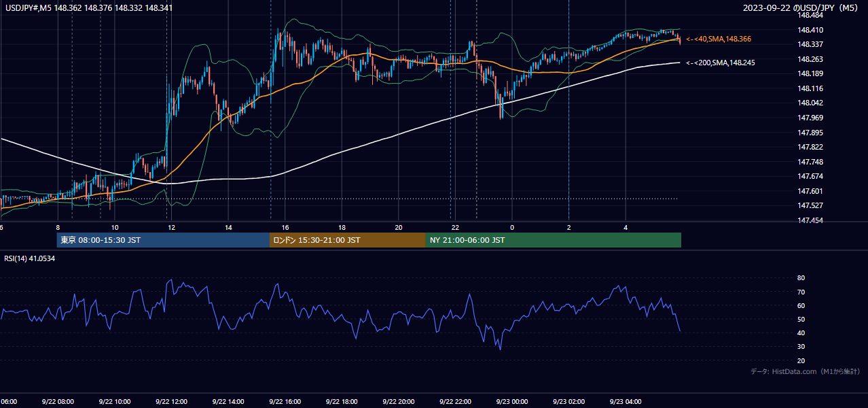This screenshot has width=868, height=408.
Task: Click price axis value 147.748
Action: (811, 162)
